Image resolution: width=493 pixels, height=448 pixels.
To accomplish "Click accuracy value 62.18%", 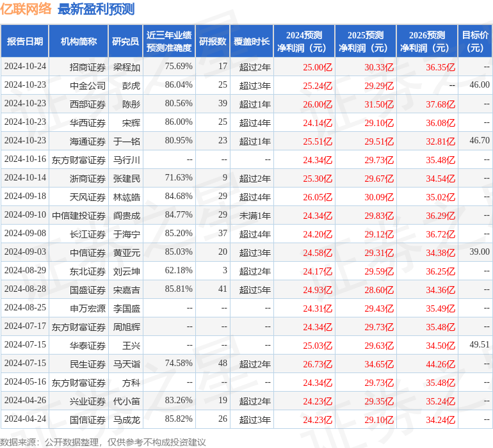I will pyautogui.click(x=179, y=270).
